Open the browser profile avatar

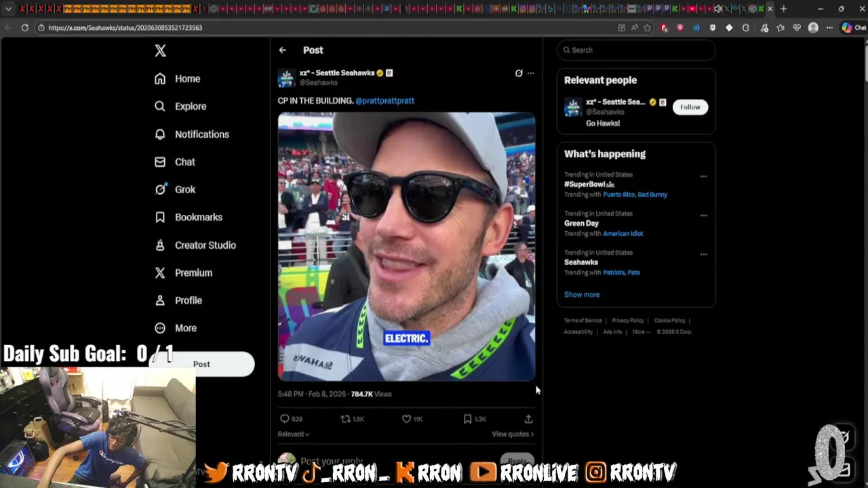click(813, 28)
